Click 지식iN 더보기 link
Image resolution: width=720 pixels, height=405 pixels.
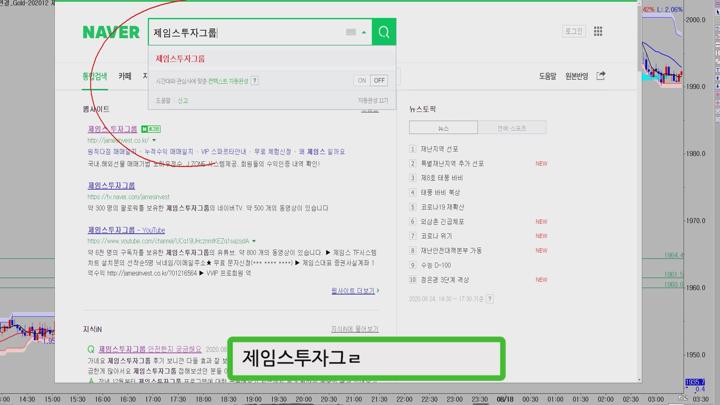coord(354,329)
